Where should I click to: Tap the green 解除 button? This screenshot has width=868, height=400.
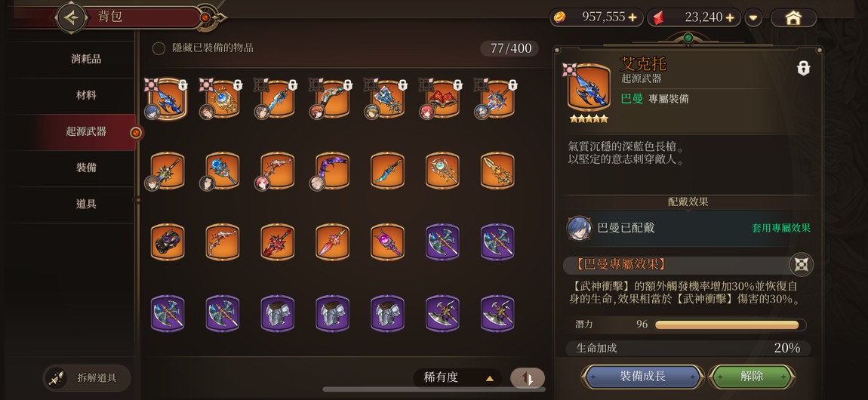[x=751, y=377]
